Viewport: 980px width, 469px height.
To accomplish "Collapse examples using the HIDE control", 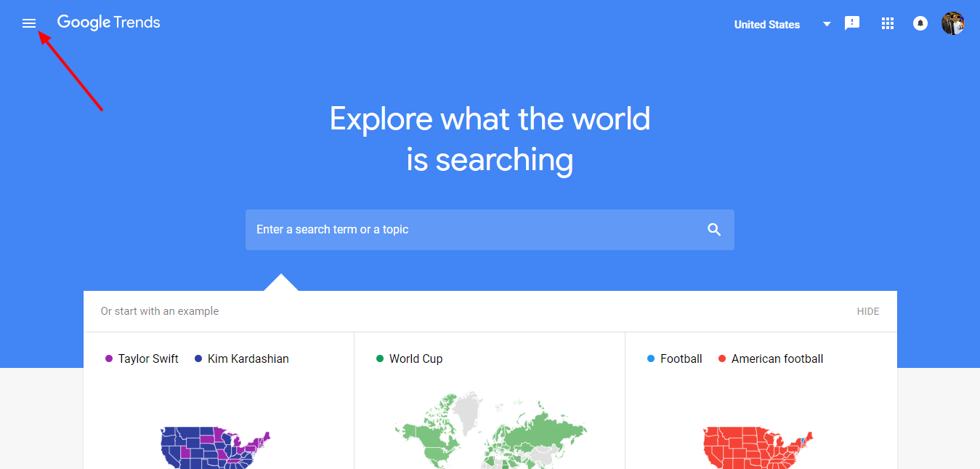I will coord(867,310).
